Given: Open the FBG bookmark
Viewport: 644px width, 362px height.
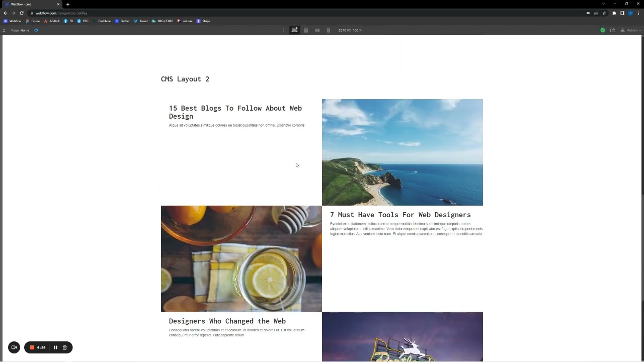Looking at the screenshot, I should pos(83,21).
